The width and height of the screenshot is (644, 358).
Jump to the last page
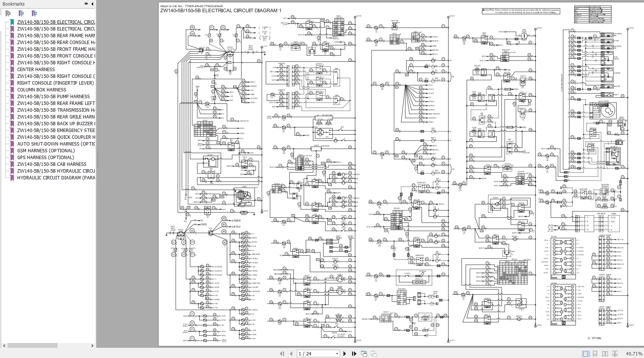354,353
